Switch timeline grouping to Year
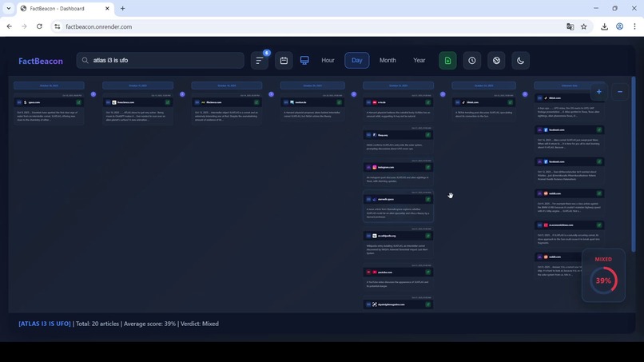 click(x=419, y=61)
